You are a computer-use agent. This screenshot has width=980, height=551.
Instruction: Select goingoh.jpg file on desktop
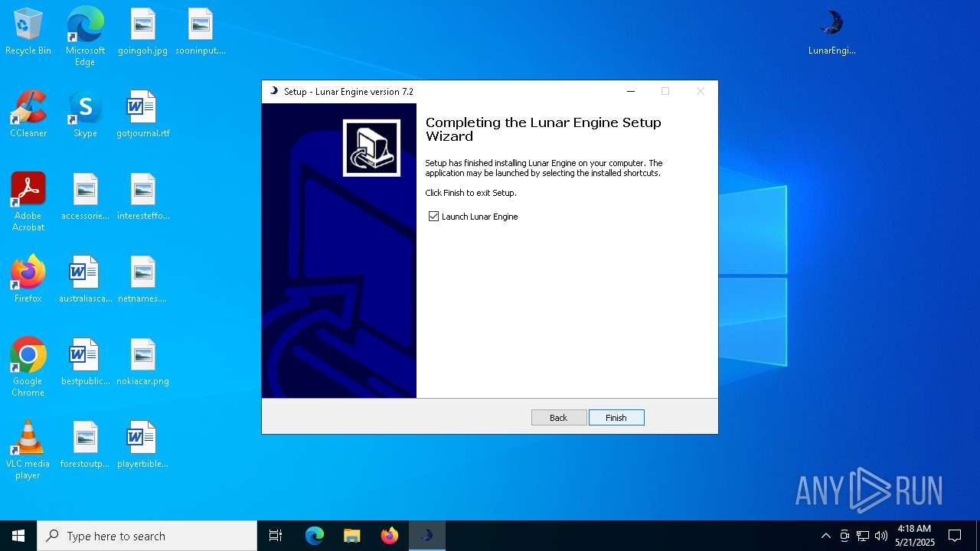[142, 32]
